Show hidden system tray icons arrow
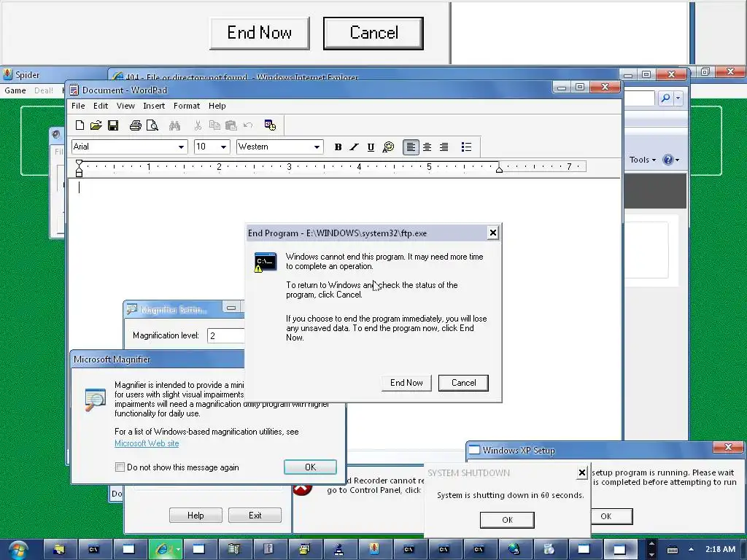747x560 pixels. (x=691, y=550)
